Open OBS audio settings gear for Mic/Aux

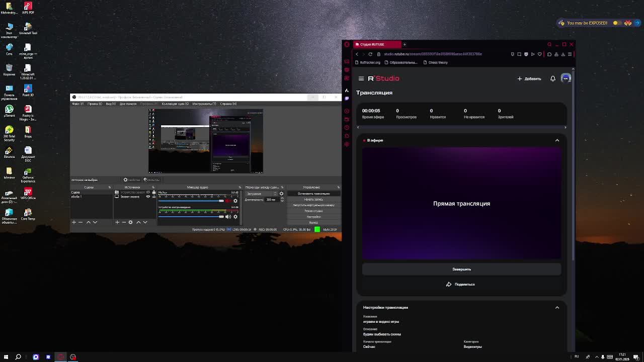[x=235, y=201]
